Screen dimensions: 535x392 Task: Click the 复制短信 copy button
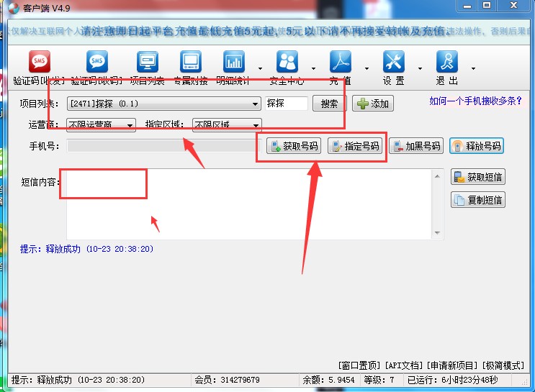click(477, 200)
